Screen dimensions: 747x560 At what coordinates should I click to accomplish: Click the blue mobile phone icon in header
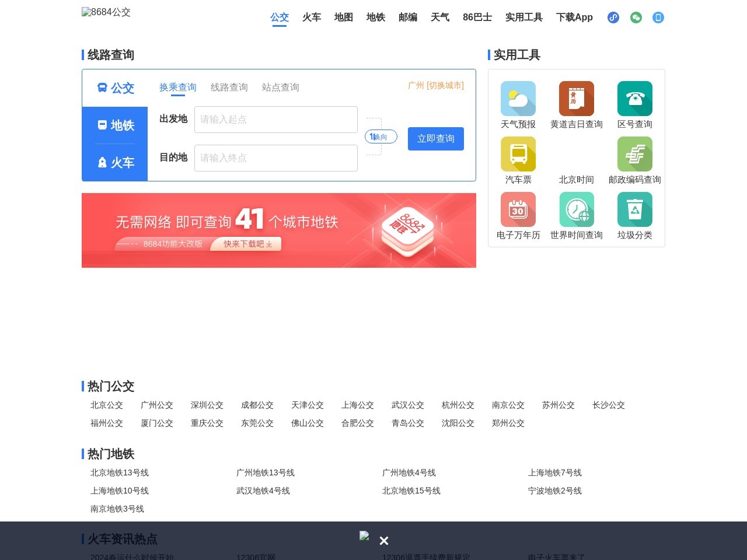658,17
